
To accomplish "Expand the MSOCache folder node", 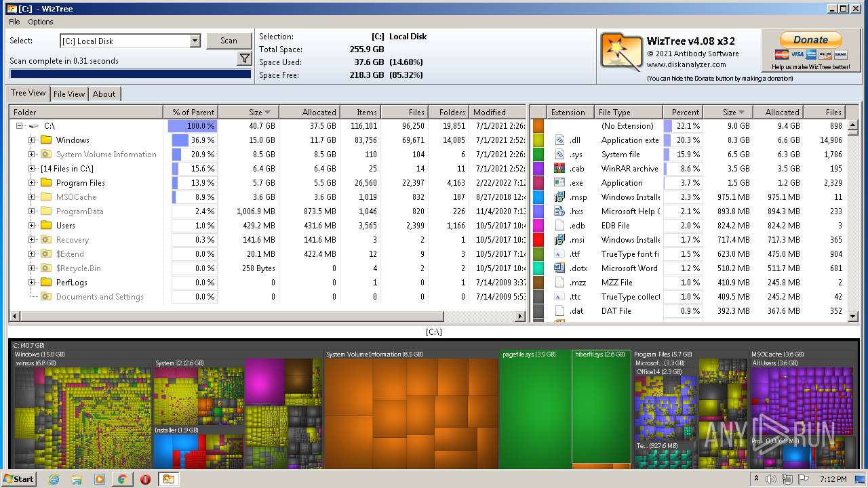I will coord(32,197).
